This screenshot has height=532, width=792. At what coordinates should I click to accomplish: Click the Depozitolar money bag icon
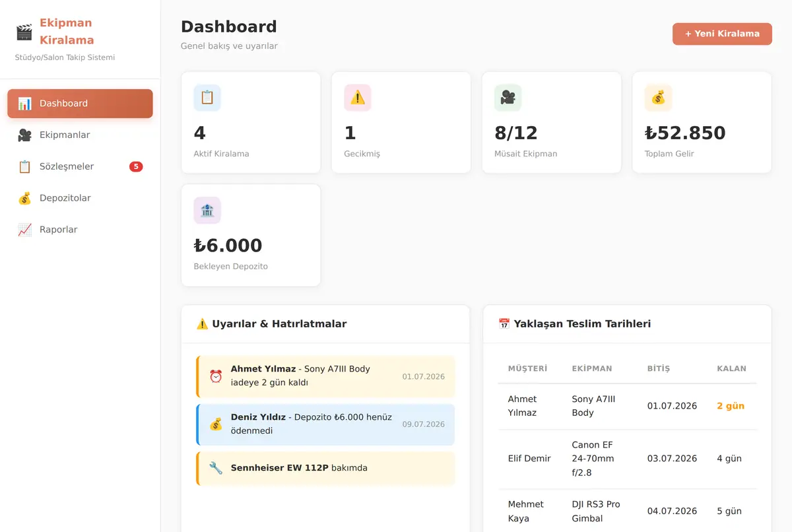(24, 198)
